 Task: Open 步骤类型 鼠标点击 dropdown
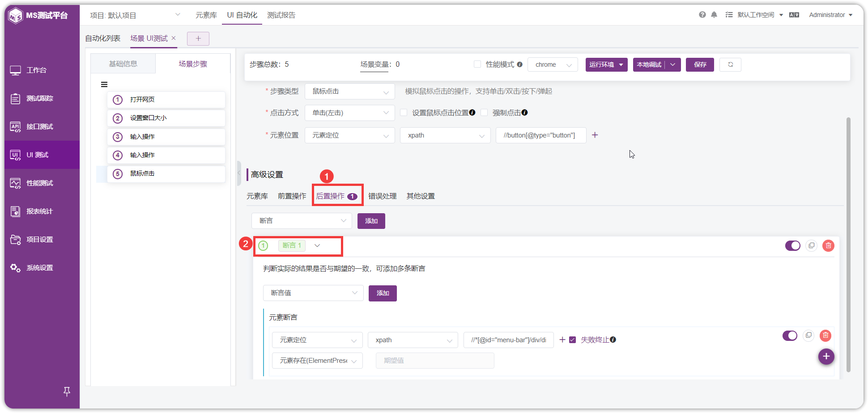click(350, 91)
